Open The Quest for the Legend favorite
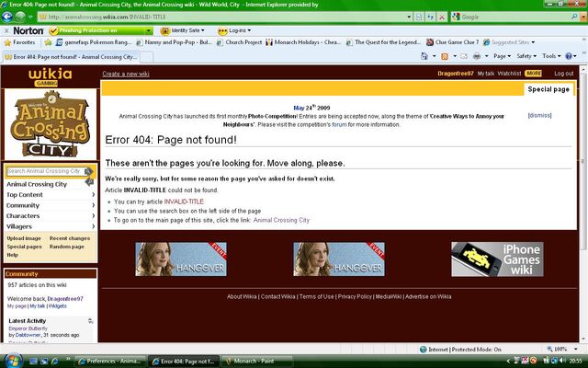Image resolution: width=588 pixels, height=368 pixels. pos(384,42)
